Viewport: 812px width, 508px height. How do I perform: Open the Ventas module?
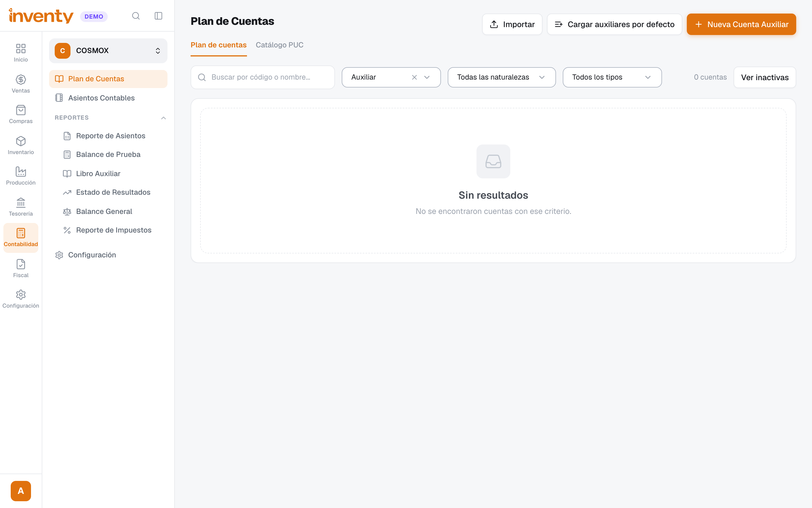21,84
